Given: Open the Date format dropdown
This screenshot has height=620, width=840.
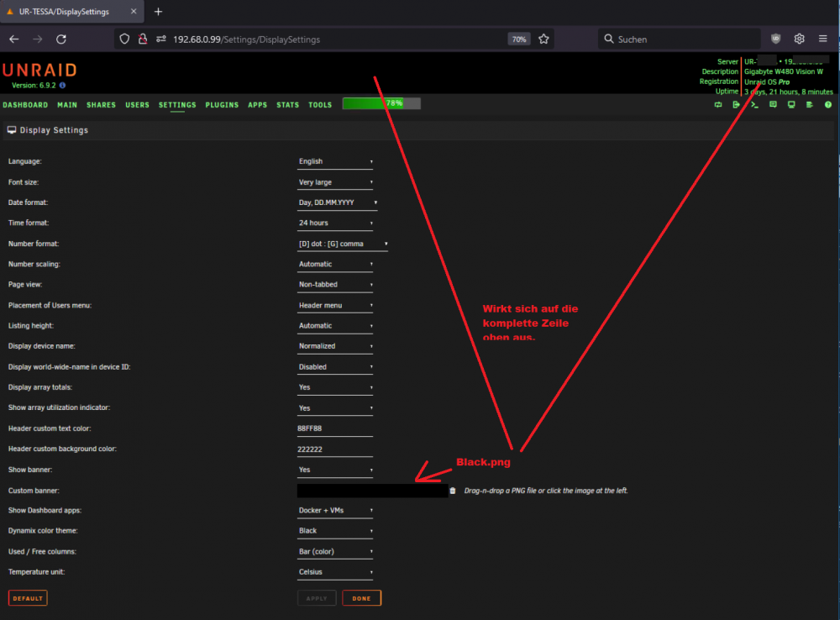Looking at the screenshot, I should click(338, 202).
